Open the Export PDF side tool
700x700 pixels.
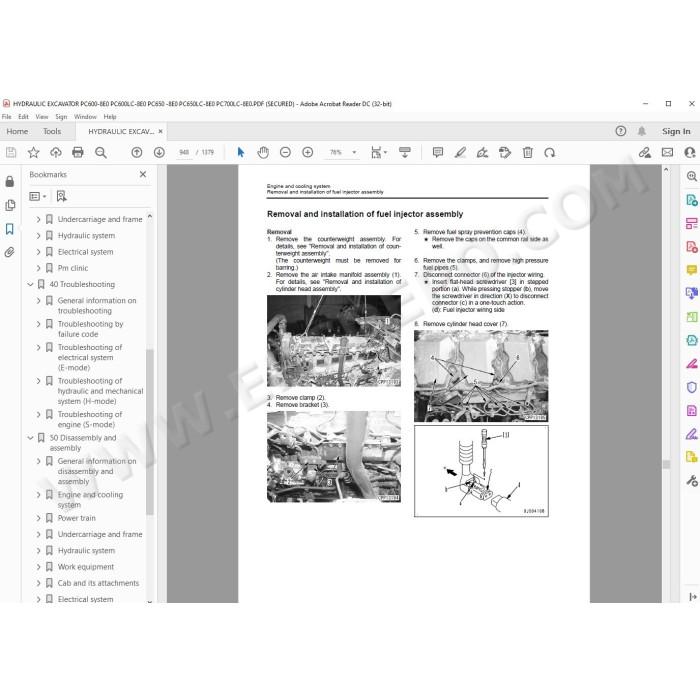692,200
